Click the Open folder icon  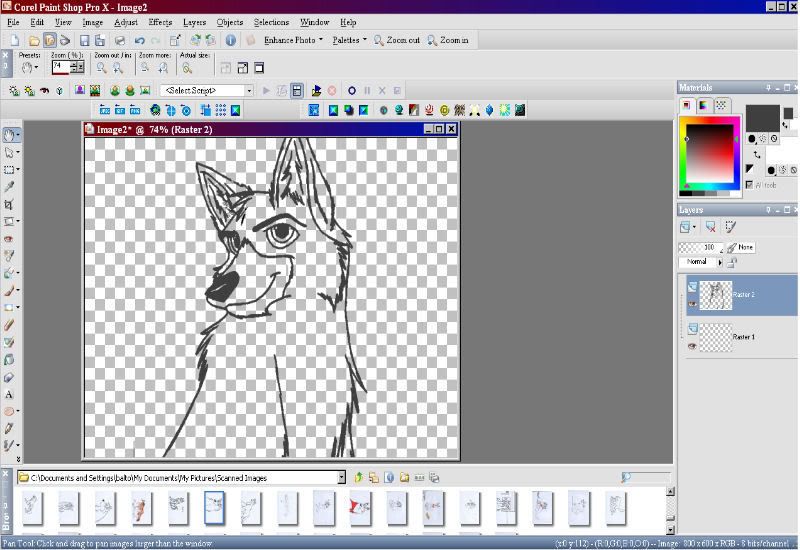coord(34,40)
